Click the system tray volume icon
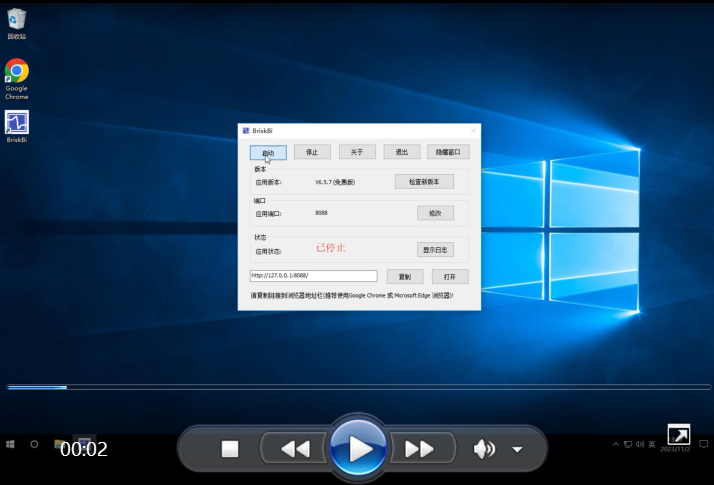Image resolution: width=714 pixels, height=485 pixels. click(x=640, y=444)
